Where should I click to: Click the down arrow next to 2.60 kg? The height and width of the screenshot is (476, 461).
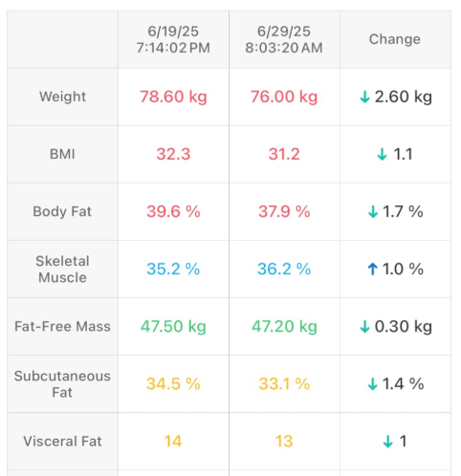point(364,97)
